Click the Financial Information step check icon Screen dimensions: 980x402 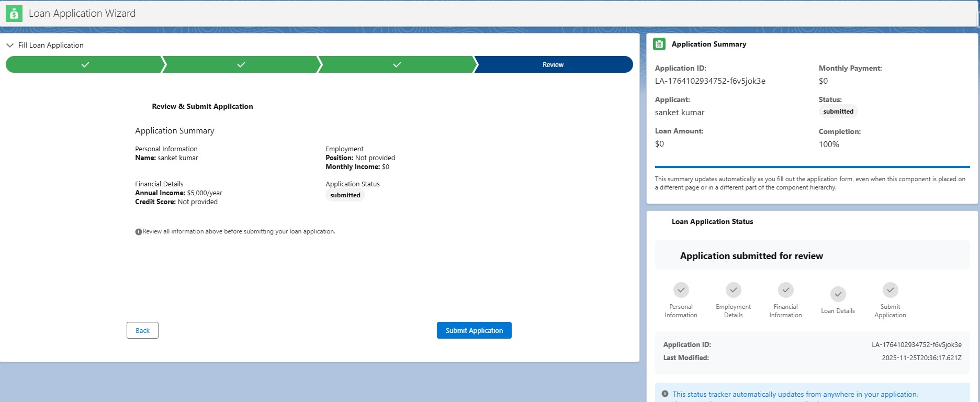pos(786,290)
